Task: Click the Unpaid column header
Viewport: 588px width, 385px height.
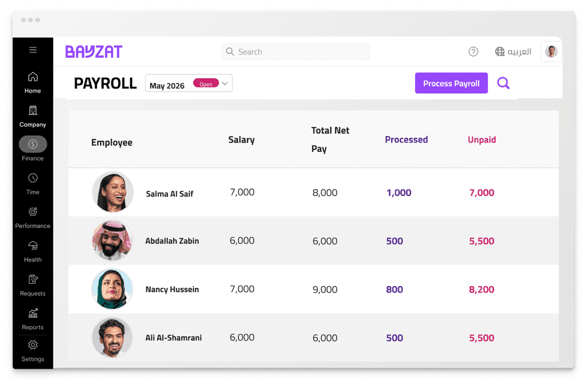Action: tap(482, 140)
